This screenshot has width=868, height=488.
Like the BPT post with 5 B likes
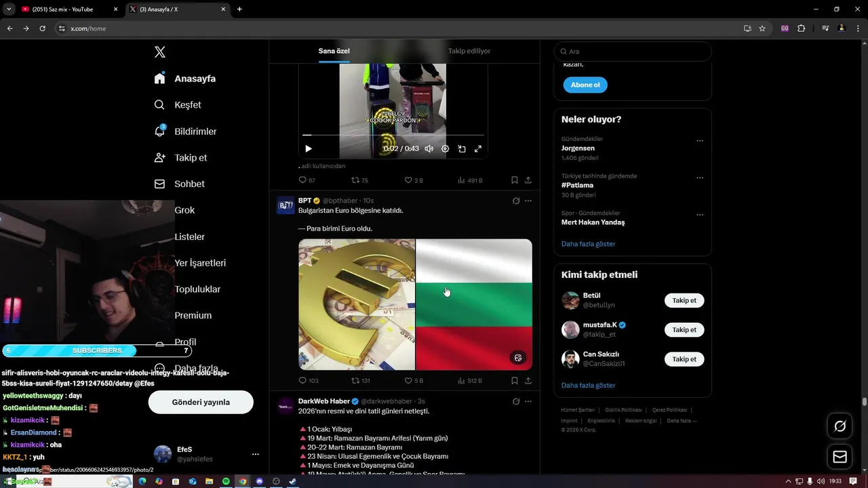[x=414, y=381]
